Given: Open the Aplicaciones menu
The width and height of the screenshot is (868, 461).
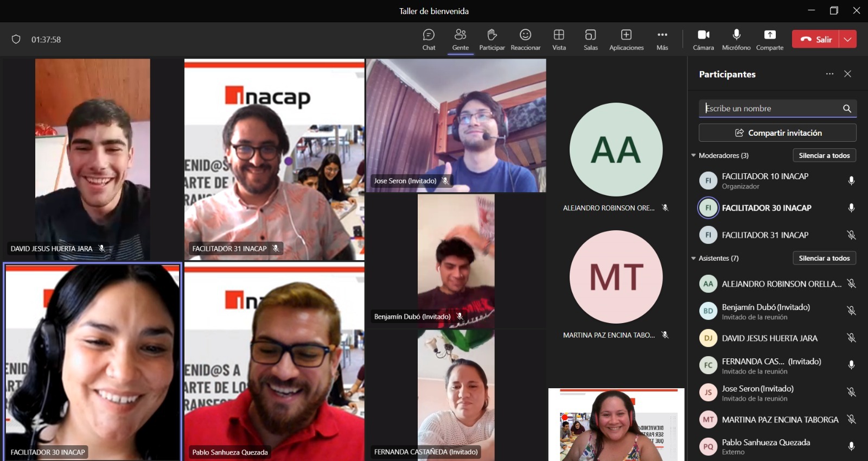Looking at the screenshot, I should 626,40.
